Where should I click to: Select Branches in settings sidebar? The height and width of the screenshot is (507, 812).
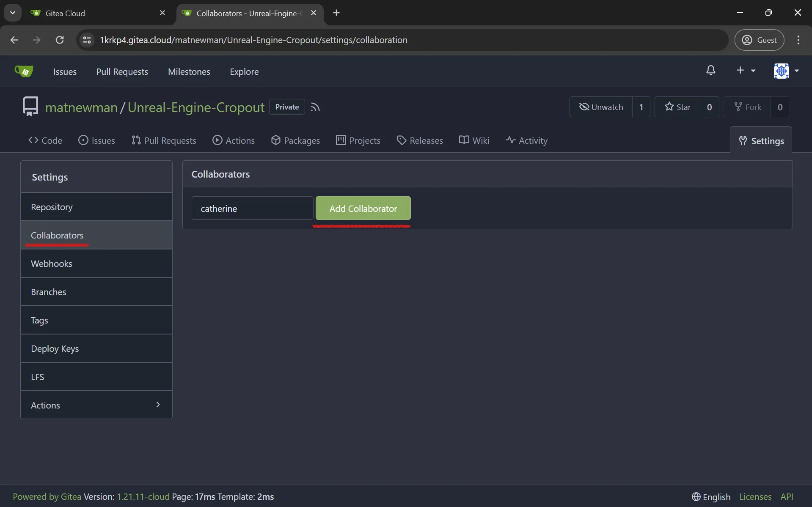point(96,292)
